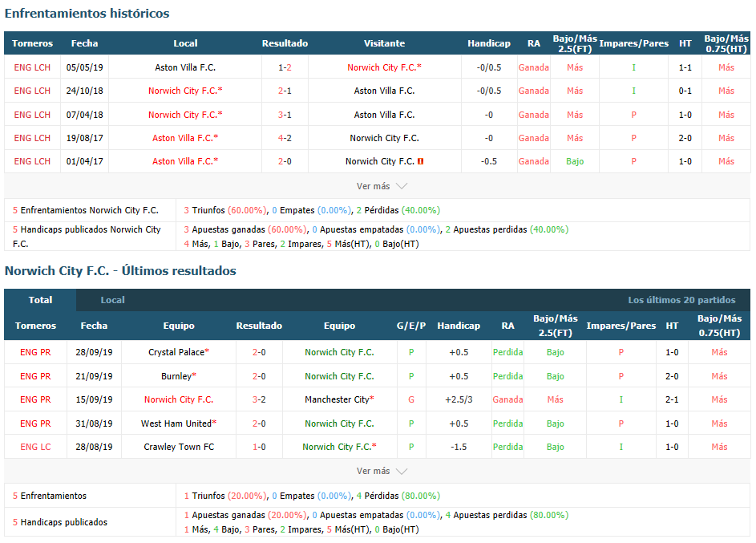The height and width of the screenshot is (543, 756).
Task: Open 'Los últimos 20 partidos' selector
Action: point(681,300)
